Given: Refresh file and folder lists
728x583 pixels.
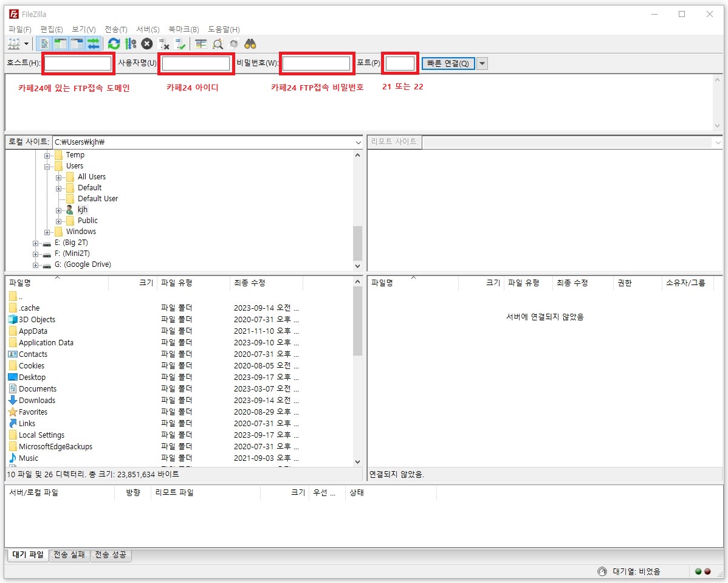Looking at the screenshot, I should [x=114, y=44].
